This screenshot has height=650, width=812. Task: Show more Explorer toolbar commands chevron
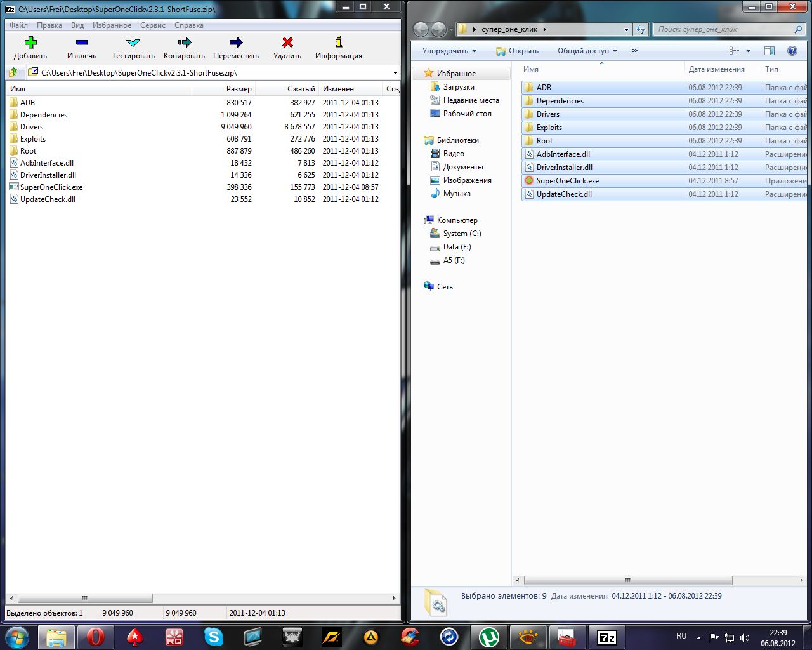[634, 51]
